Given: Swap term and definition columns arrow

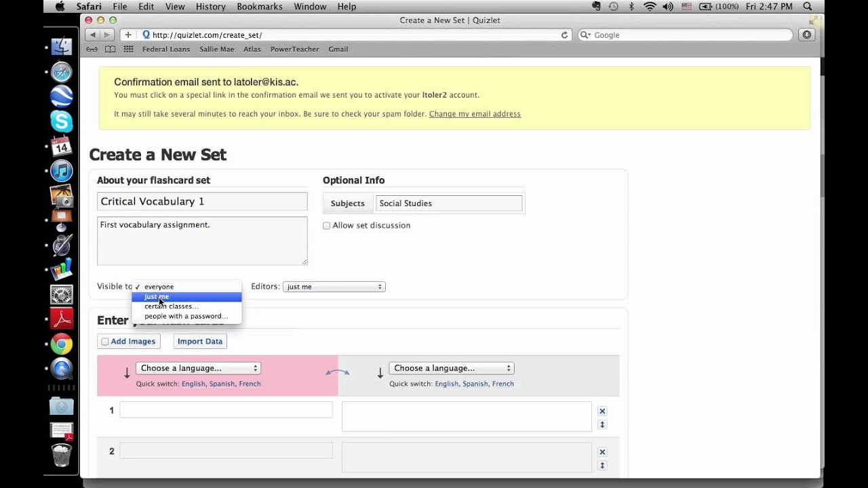Looking at the screenshot, I should pyautogui.click(x=338, y=372).
